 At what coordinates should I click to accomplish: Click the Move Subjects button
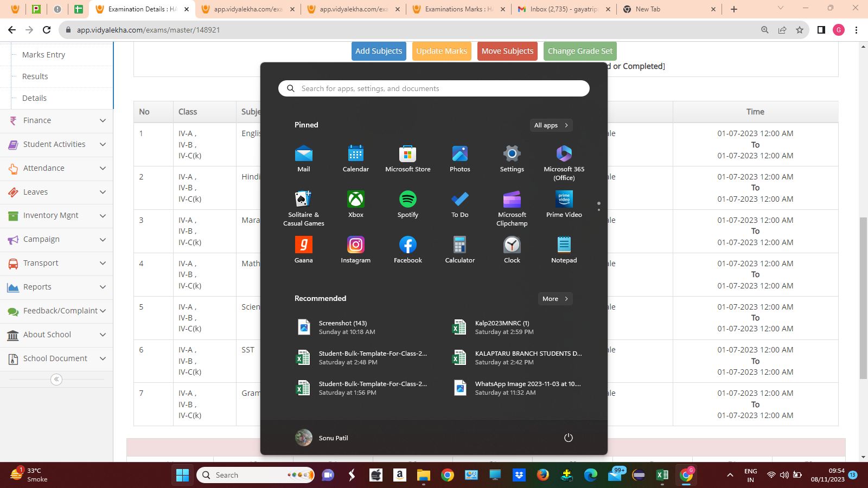pyautogui.click(x=507, y=51)
